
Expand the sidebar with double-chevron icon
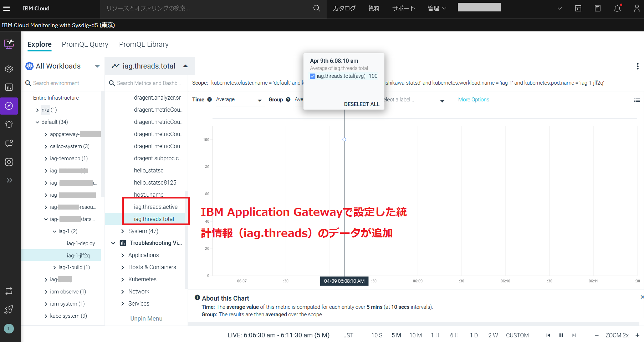pyautogui.click(x=9, y=180)
